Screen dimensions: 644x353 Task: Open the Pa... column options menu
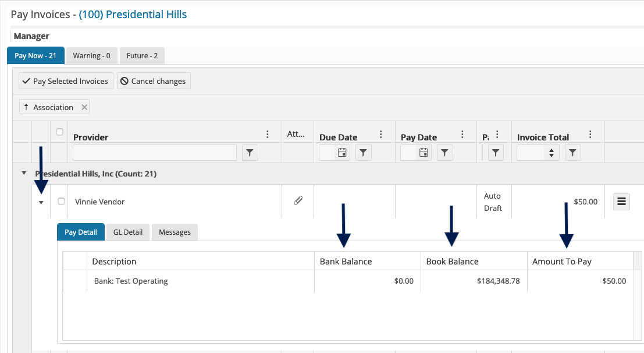click(497, 134)
